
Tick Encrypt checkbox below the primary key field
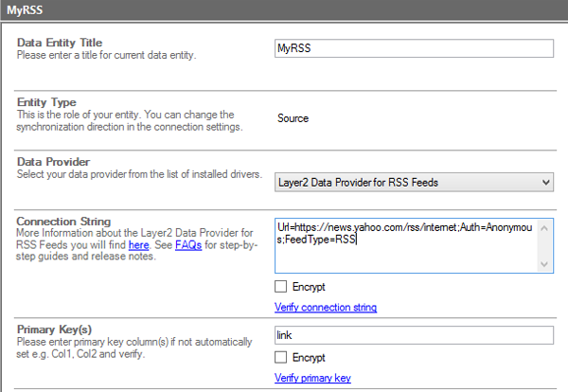(x=280, y=358)
